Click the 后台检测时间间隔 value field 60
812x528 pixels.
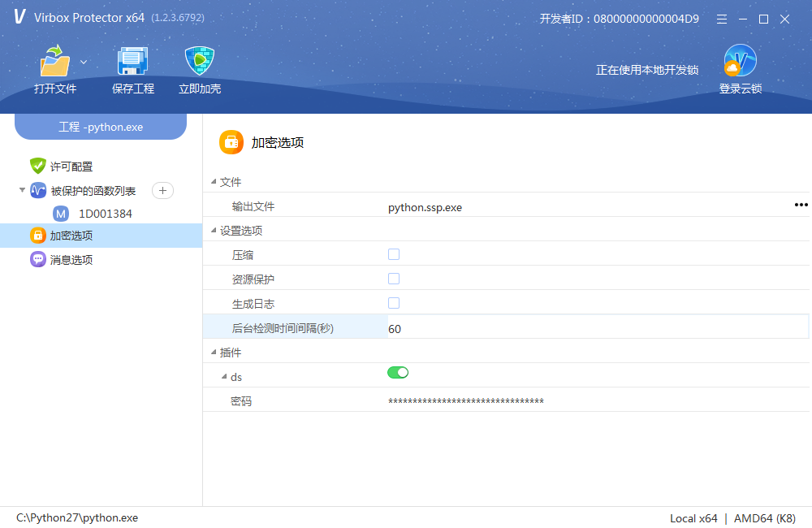coord(598,328)
